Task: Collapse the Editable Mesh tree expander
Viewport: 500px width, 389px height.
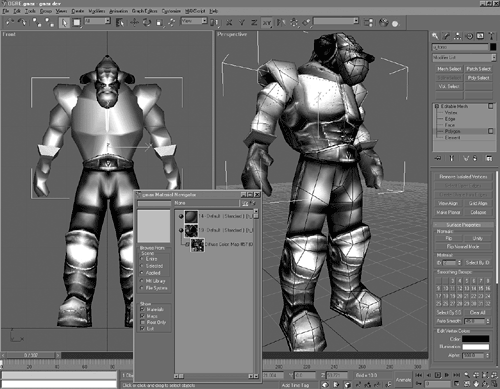Action: point(437,106)
